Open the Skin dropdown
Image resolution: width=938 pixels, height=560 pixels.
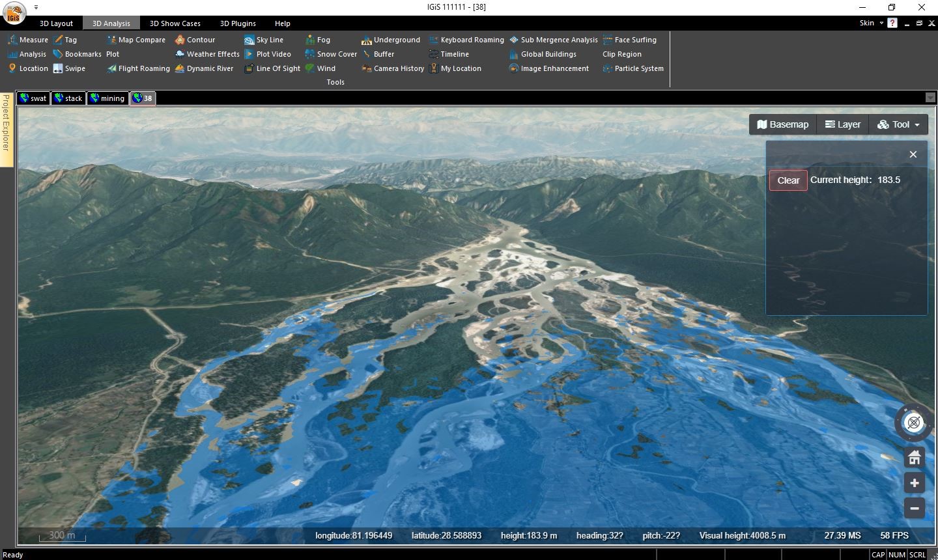(872, 23)
